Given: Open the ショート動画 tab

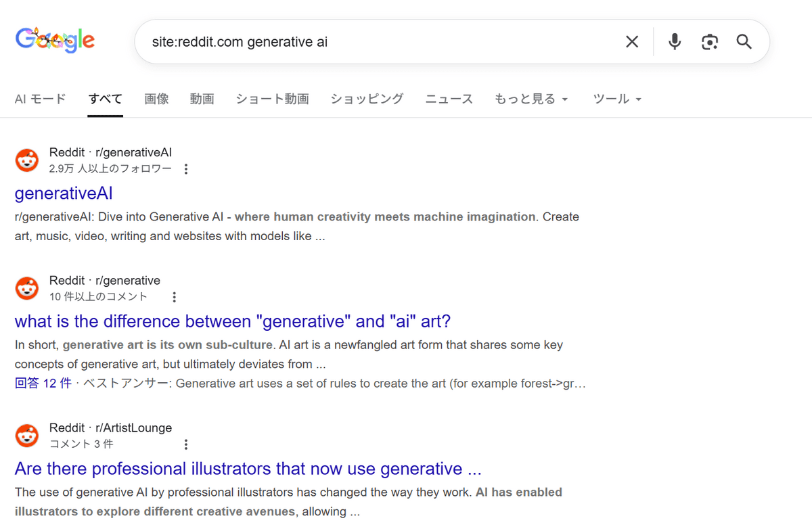Looking at the screenshot, I should 272,99.
